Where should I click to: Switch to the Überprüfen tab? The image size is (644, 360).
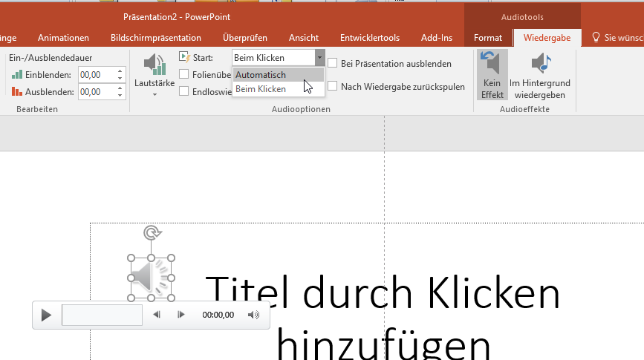click(x=245, y=38)
